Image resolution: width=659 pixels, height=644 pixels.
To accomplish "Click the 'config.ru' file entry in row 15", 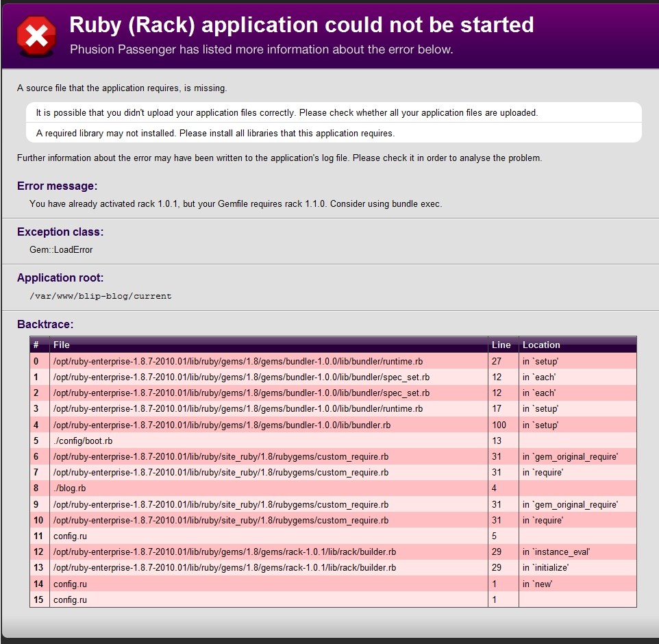I will tap(70, 599).
